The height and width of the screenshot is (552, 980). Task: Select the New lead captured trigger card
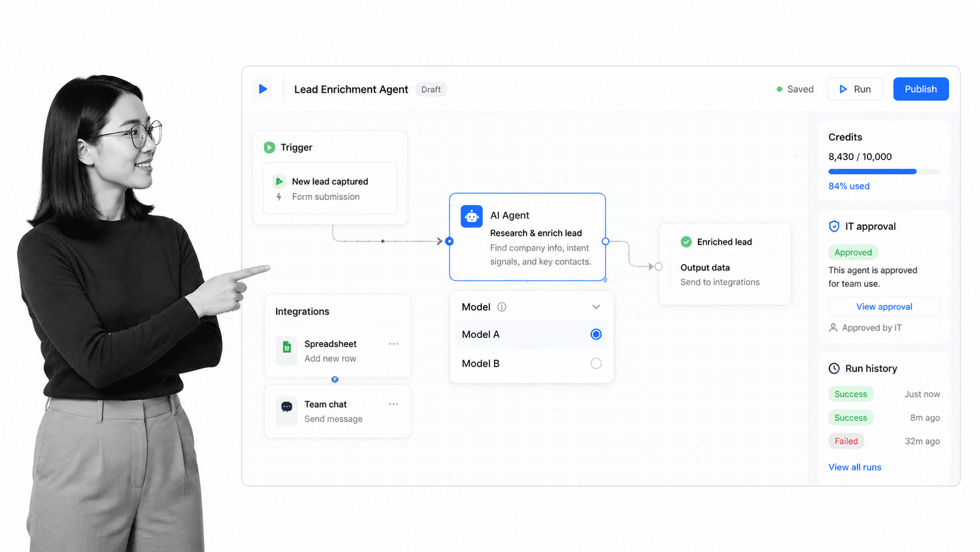coord(331,188)
